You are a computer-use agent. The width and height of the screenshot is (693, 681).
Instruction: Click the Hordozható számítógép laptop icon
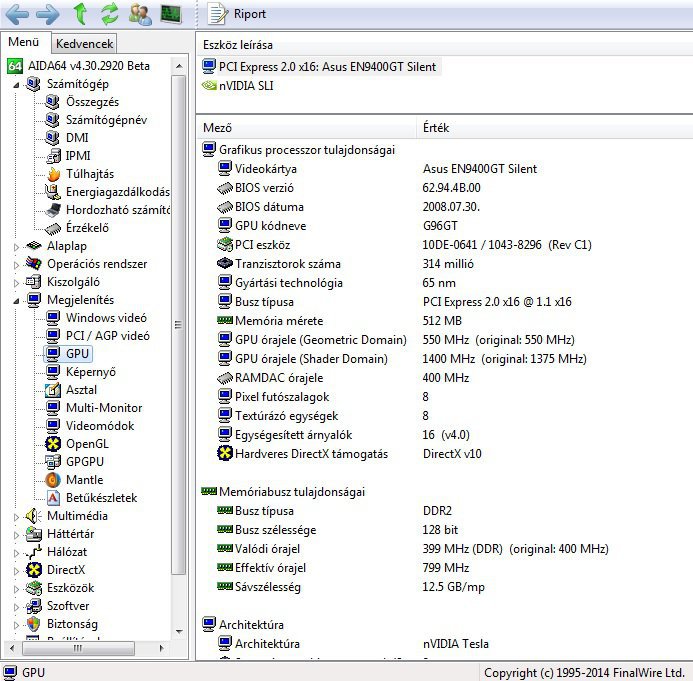(x=53, y=210)
